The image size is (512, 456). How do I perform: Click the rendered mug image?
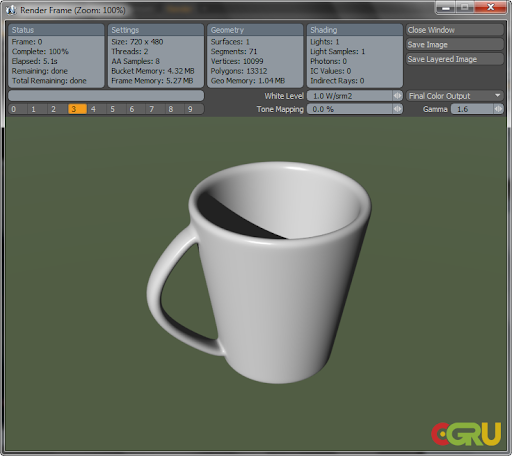[259, 273]
